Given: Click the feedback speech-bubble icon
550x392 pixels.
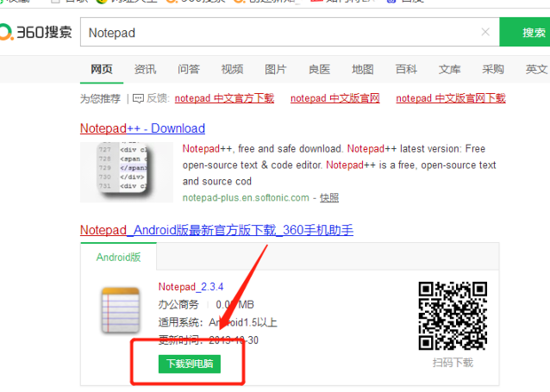Looking at the screenshot, I should point(138,98).
